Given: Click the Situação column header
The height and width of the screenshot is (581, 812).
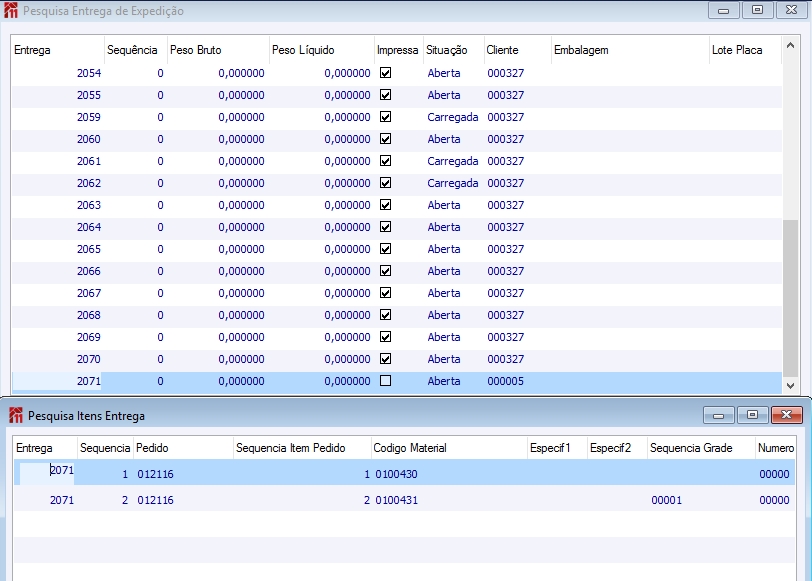Looking at the screenshot, I should tap(454, 50).
